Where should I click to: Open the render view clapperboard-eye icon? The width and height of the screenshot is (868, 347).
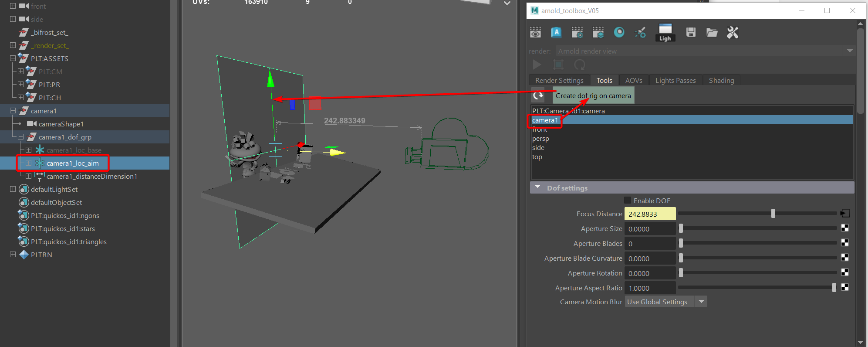[535, 32]
